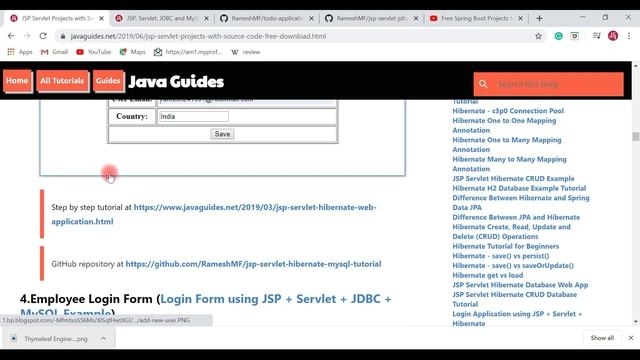This screenshot has height=360, width=640.
Task: Open the GitHub jsp-servlet-hibernate-mysql-tutorial link
Action: point(253,264)
